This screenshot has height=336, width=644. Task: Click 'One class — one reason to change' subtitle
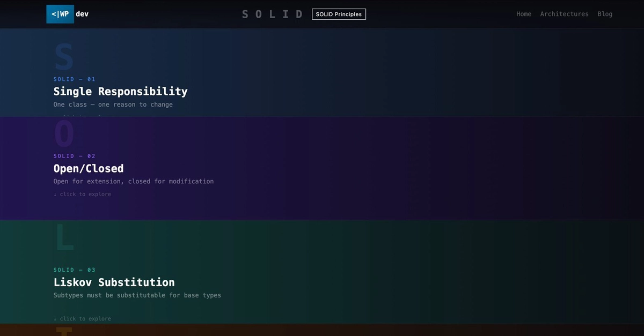(x=113, y=104)
